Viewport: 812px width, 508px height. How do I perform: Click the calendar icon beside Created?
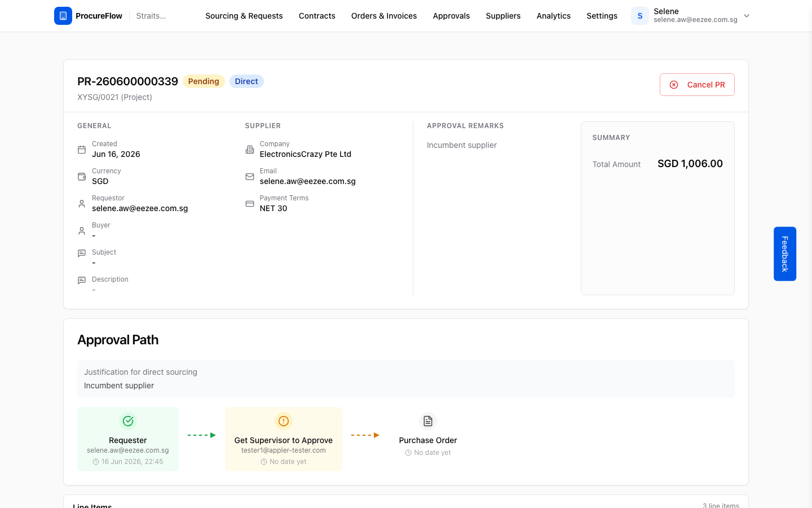(82, 150)
